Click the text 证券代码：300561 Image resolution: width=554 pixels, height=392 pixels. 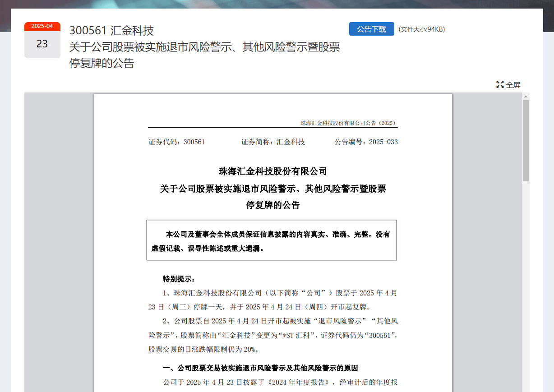(x=177, y=142)
